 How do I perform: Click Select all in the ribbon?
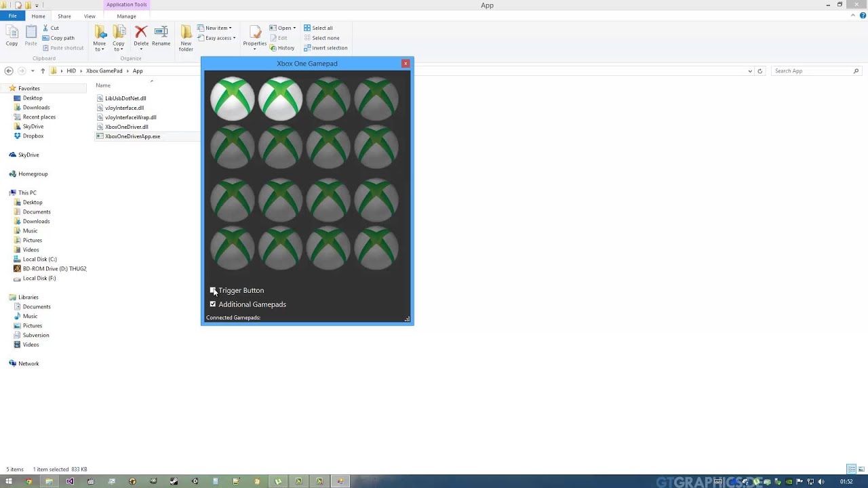coord(318,28)
